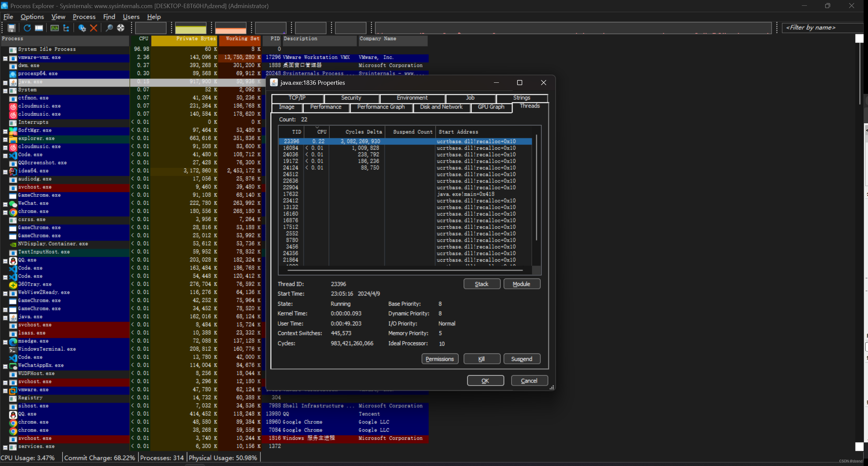Collapse the msedge.exe tree node
Image resolution: width=868 pixels, height=466 pixels.
(x=5, y=342)
